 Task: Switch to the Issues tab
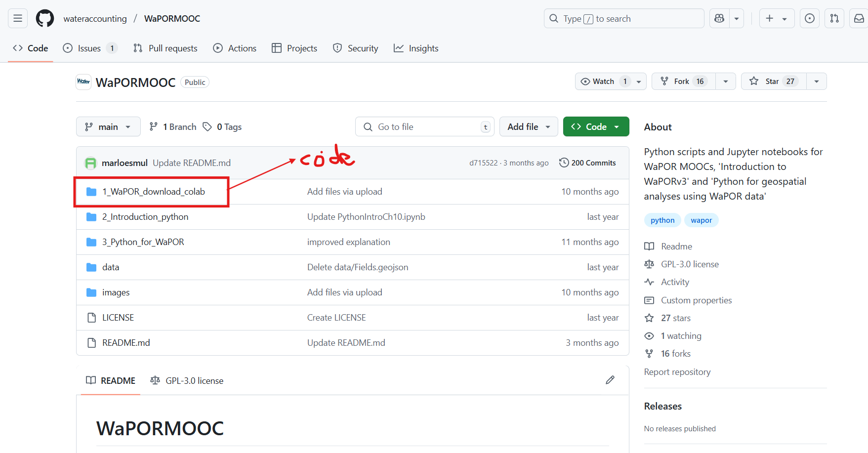click(x=90, y=48)
